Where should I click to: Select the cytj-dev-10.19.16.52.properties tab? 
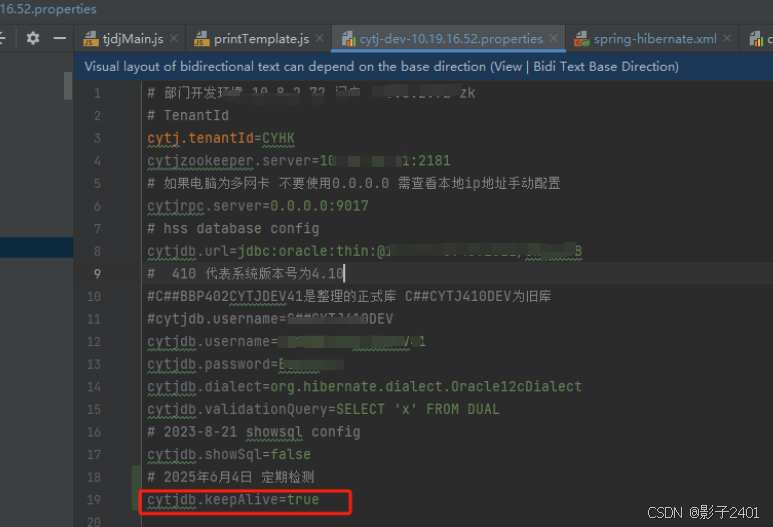click(451, 38)
